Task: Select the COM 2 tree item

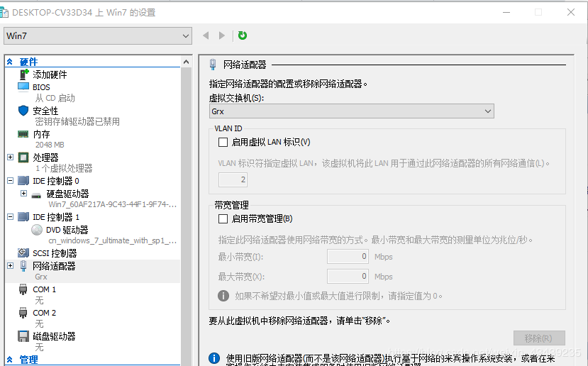Action: pos(44,313)
